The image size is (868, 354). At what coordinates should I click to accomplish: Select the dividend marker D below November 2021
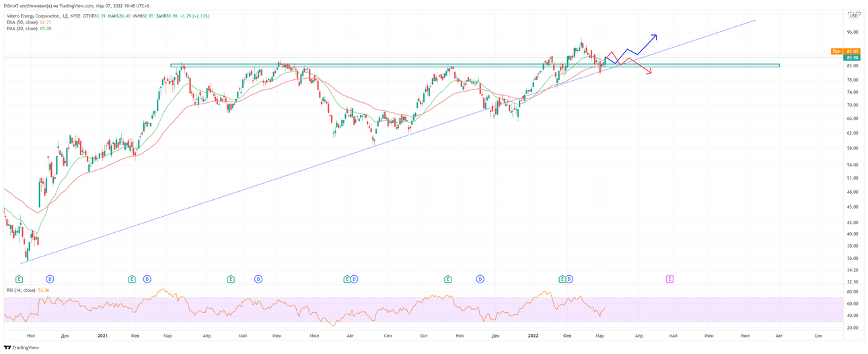coord(480,279)
